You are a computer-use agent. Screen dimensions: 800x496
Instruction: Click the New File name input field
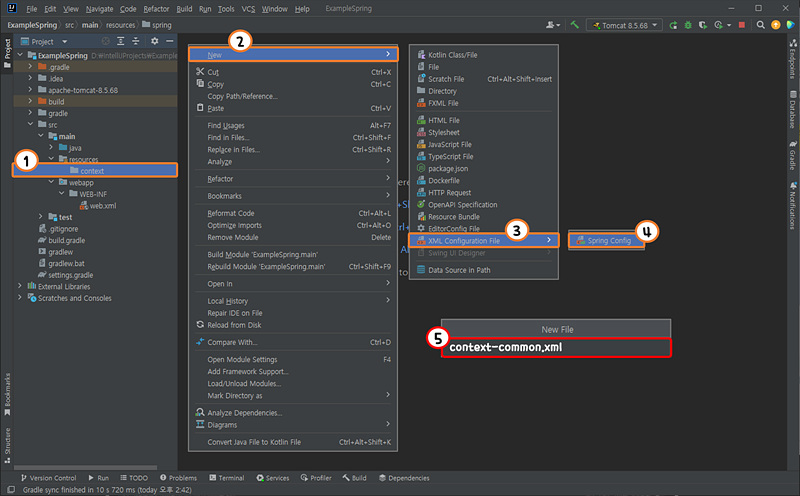point(556,347)
